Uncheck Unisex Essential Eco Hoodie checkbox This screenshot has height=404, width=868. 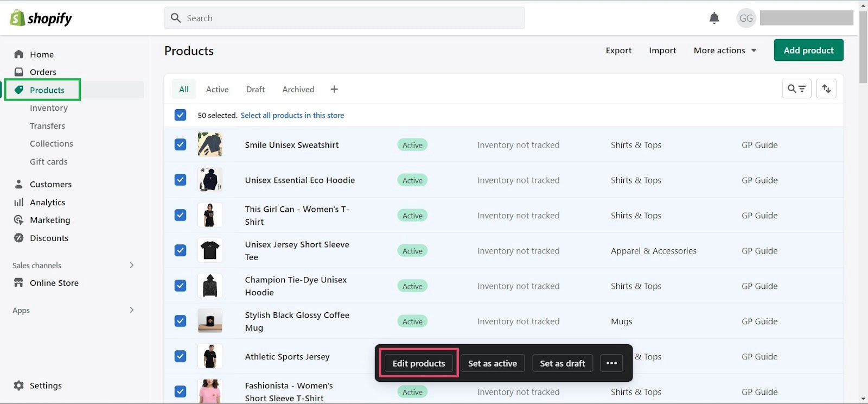[181, 180]
